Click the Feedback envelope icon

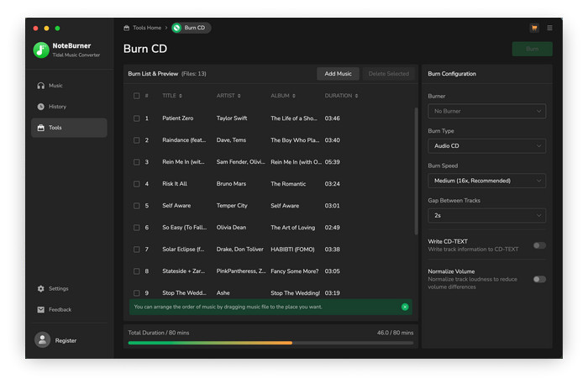coord(41,309)
